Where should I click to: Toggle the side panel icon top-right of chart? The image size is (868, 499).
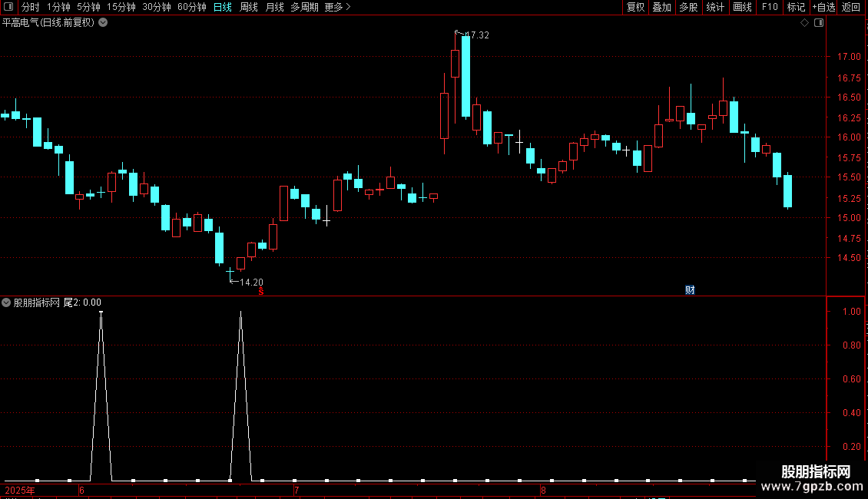tap(819, 23)
